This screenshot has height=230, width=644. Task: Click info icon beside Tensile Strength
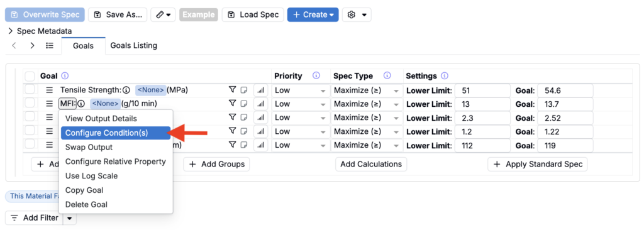(x=126, y=90)
